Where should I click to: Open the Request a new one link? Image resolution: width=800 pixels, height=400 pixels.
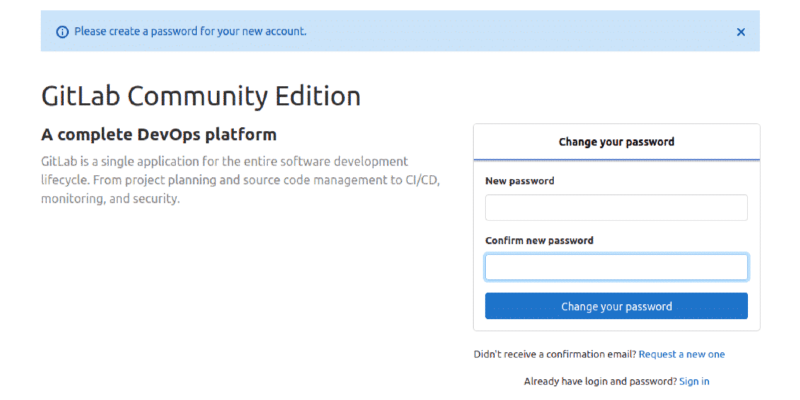(681, 355)
